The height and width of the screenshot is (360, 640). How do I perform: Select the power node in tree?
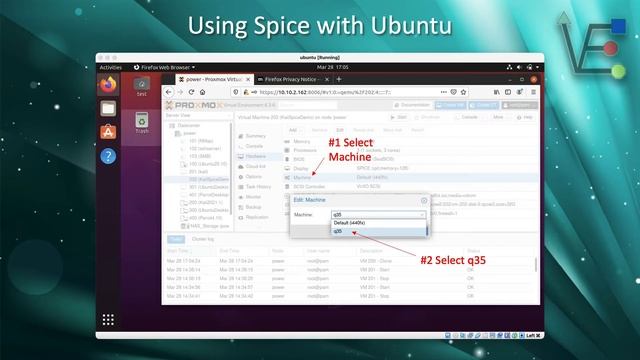click(x=189, y=133)
